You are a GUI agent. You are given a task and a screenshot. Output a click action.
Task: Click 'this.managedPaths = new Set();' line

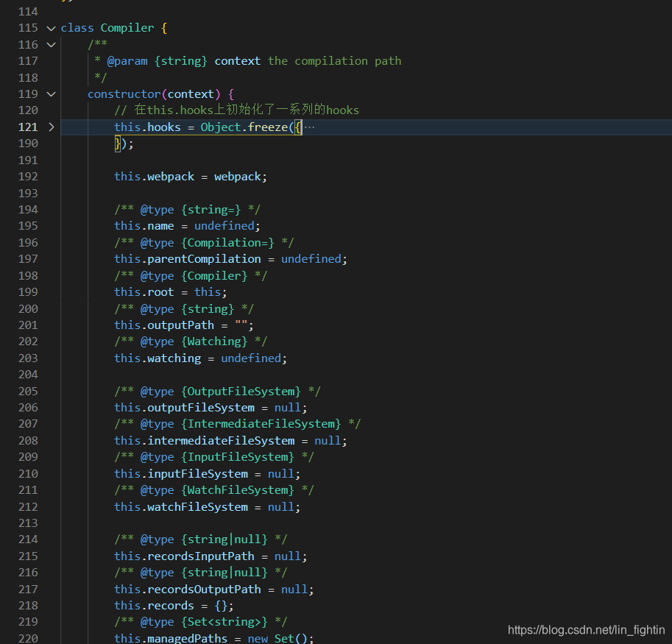[x=214, y=638]
